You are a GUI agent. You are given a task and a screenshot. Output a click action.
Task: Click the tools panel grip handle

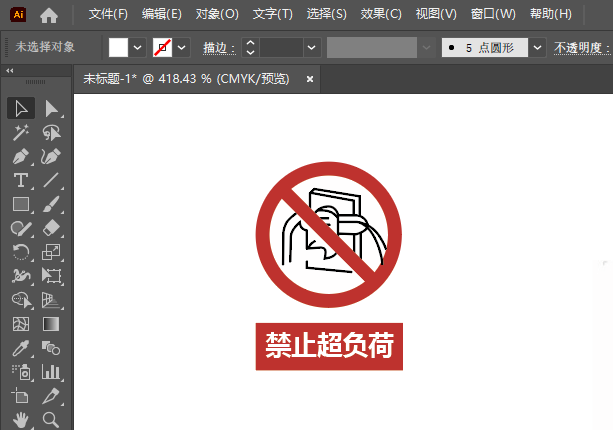(35, 82)
